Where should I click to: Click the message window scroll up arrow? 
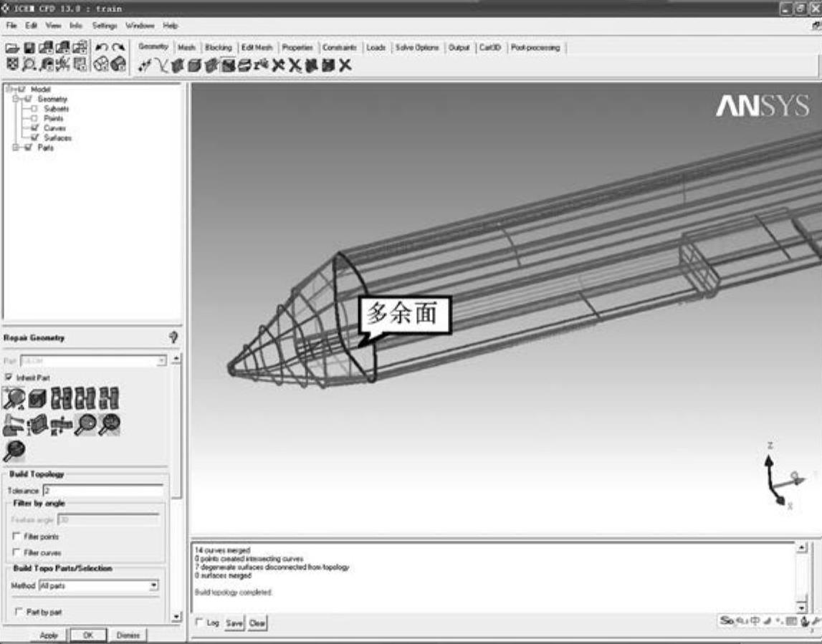(x=801, y=547)
